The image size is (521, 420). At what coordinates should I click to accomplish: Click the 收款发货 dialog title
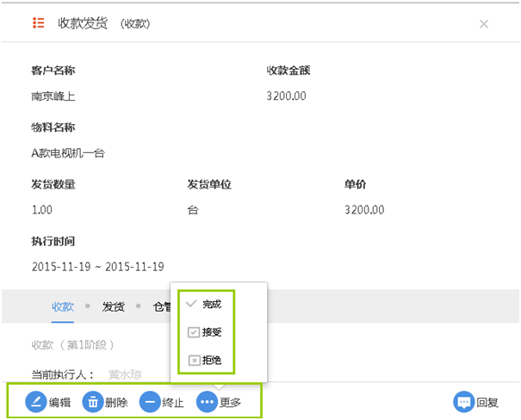[x=83, y=23]
